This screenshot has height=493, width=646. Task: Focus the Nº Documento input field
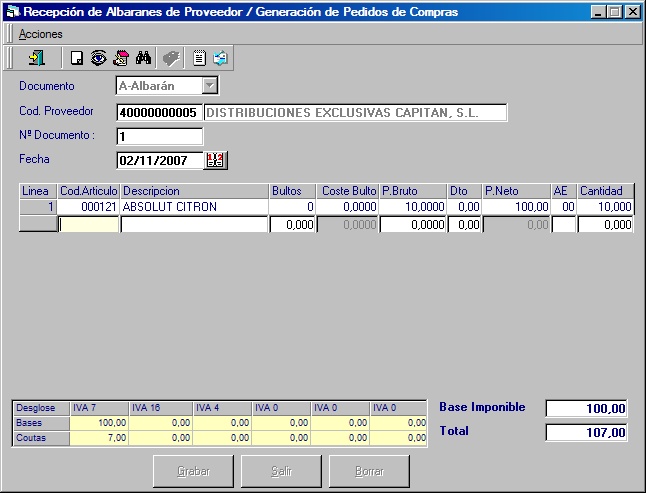(159, 136)
